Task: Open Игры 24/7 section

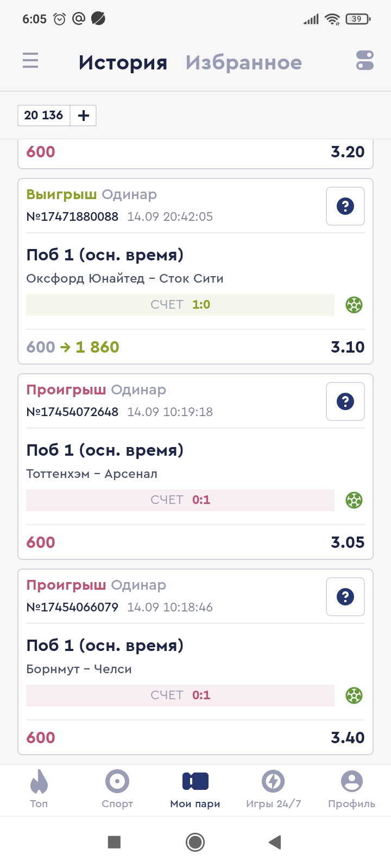Action: click(x=273, y=789)
